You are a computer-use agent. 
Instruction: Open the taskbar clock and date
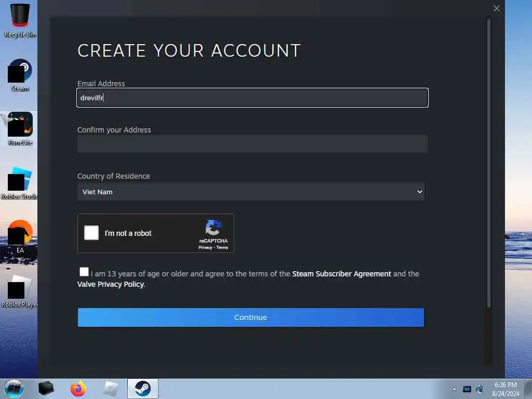pos(506,389)
